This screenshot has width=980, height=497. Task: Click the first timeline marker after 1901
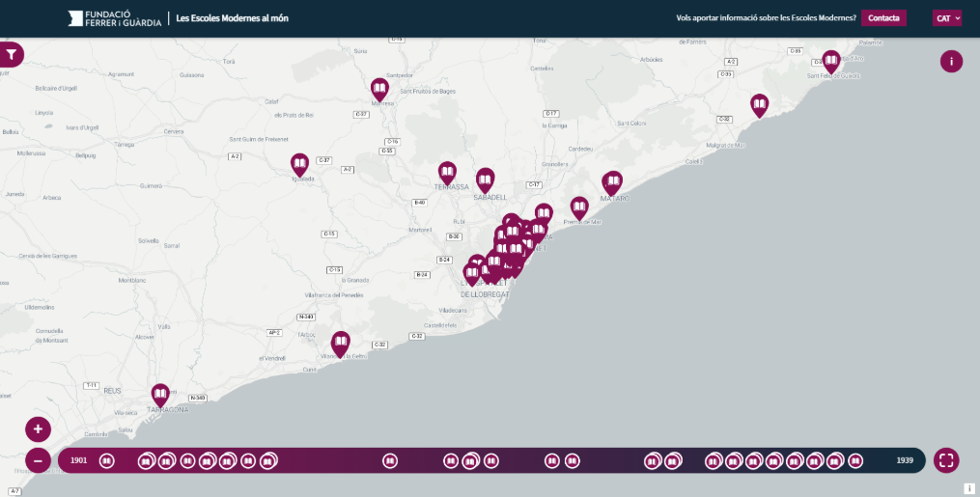click(x=107, y=461)
